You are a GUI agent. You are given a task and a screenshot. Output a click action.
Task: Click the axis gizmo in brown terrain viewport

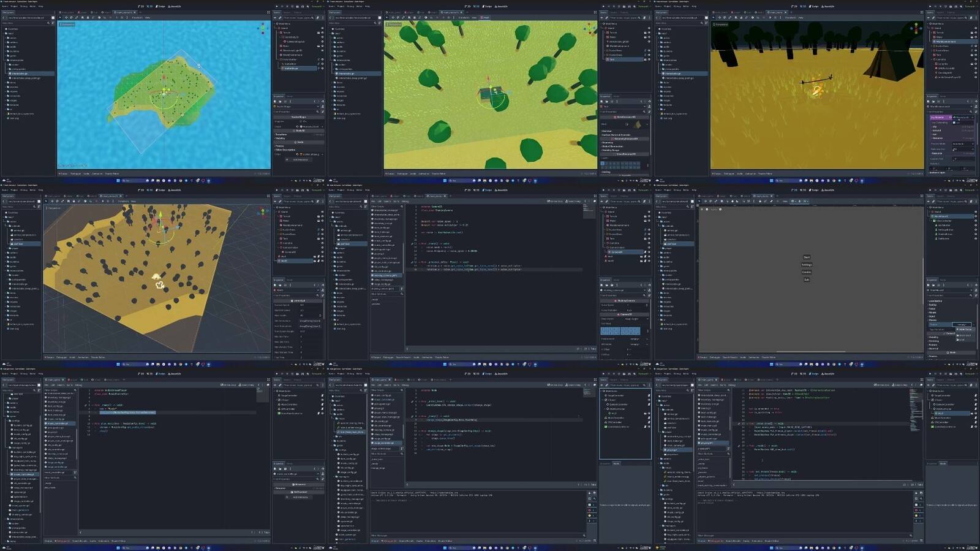(262, 211)
